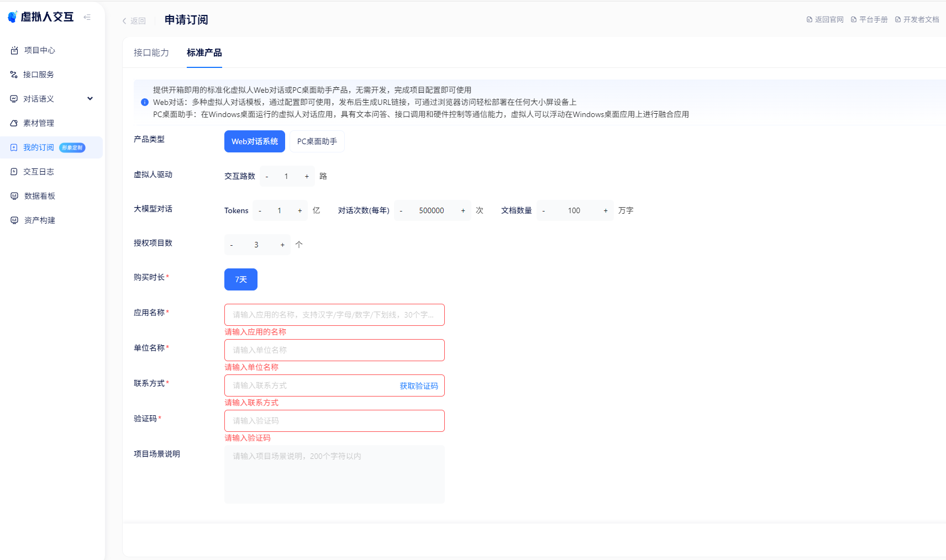The width and height of the screenshot is (946, 560).
Task: Collapse the sidebar using the fold icon
Action: coord(87,17)
